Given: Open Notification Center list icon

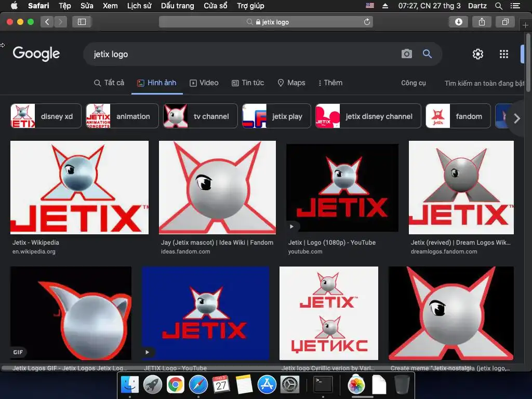Looking at the screenshot, I should point(515,6).
